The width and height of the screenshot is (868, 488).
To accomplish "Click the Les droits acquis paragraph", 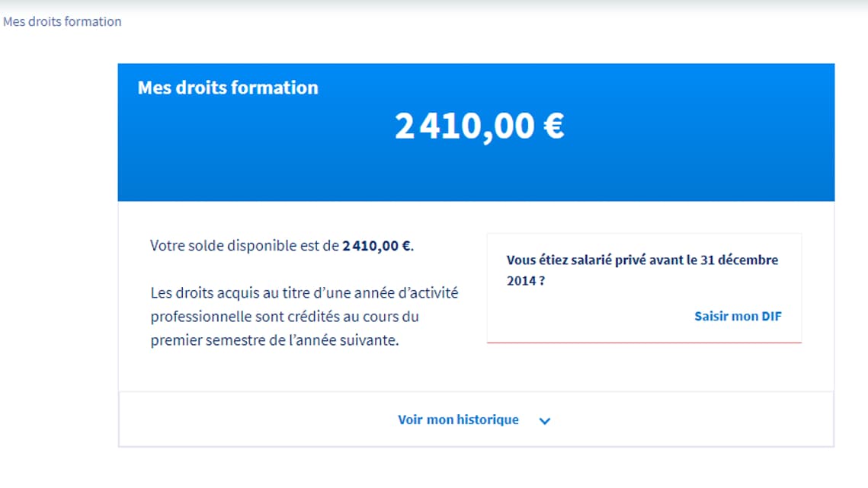I will click(x=304, y=316).
